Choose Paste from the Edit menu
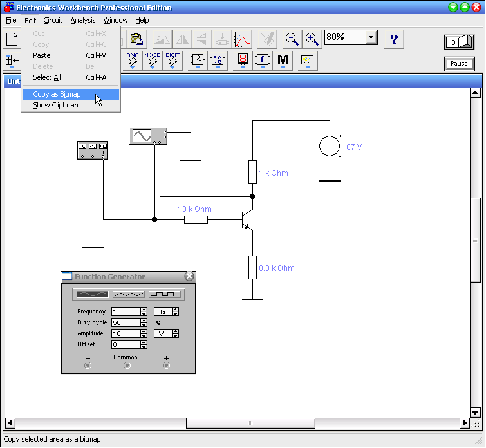Viewport: 486px width, 448px height. click(71, 55)
